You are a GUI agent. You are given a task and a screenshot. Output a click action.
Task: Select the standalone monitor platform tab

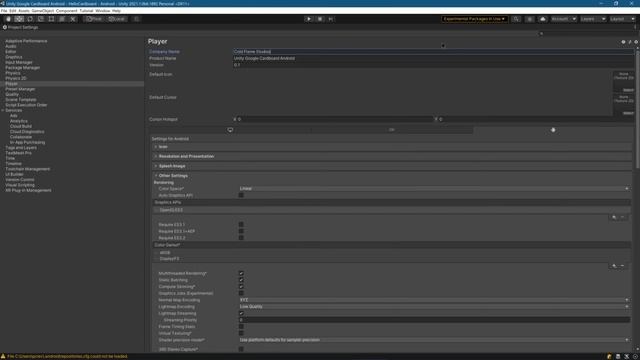(x=230, y=130)
